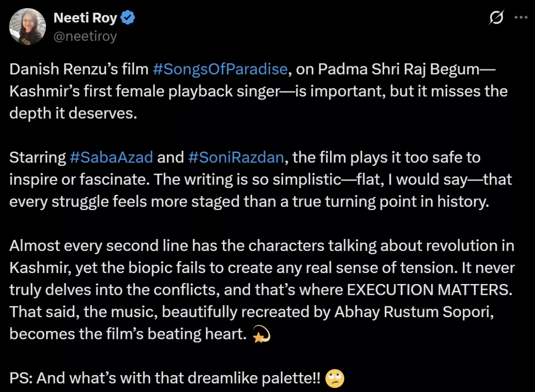The image size is (535, 392).
Task: Visit the #SoniRazdan hashtag
Action: pos(236,157)
